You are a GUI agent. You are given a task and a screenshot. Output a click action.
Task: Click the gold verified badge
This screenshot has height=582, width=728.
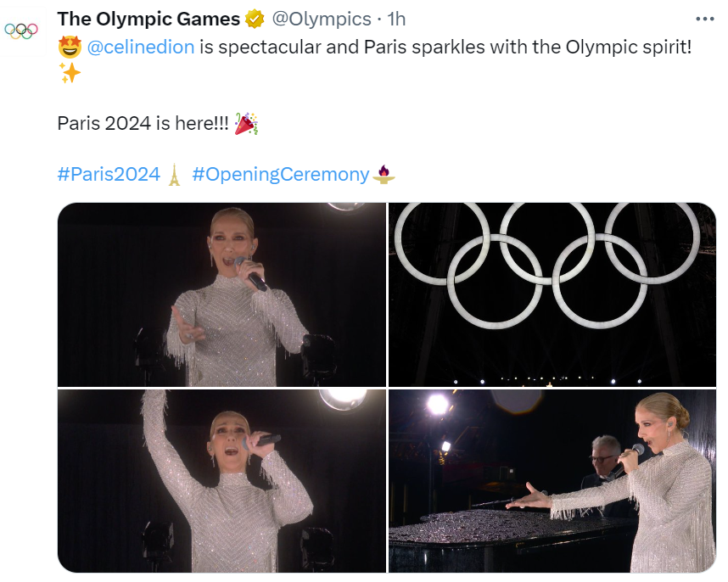pyautogui.click(x=255, y=19)
